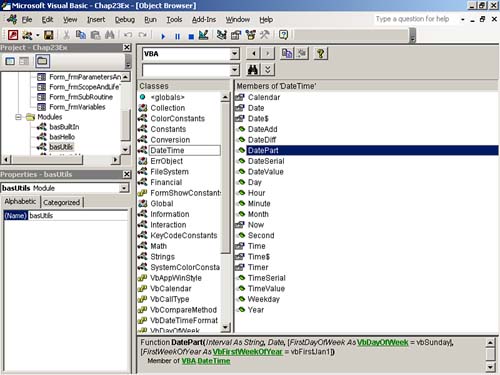Viewport: 500px width, 375px height.
Task: Stop execution with the Reset square icon
Action: click(x=191, y=36)
